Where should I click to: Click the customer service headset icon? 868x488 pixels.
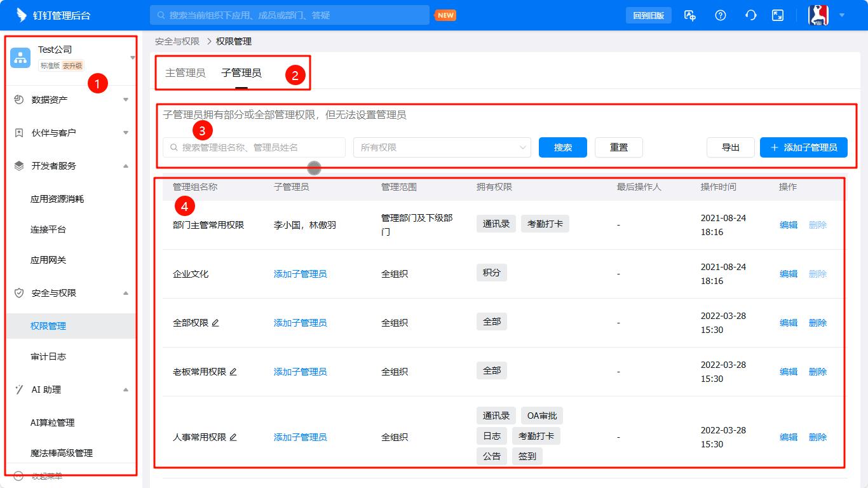click(x=750, y=14)
